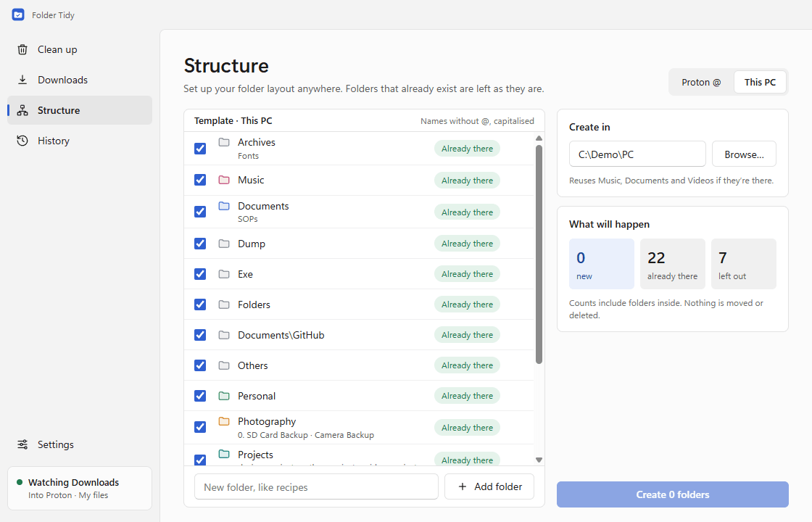Toggle the Documents\GitHub checkbox

pyautogui.click(x=200, y=335)
